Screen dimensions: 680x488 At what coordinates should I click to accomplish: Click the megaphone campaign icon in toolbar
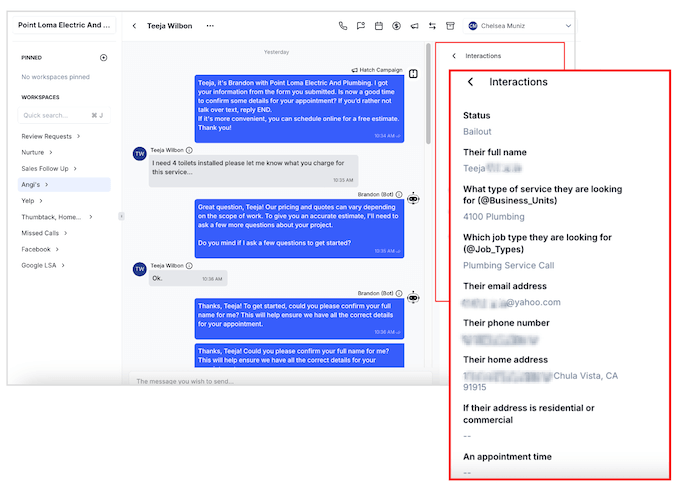415,26
